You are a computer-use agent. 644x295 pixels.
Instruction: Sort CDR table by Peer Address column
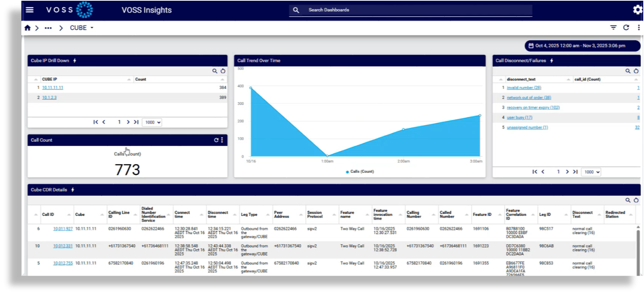click(x=281, y=215)
